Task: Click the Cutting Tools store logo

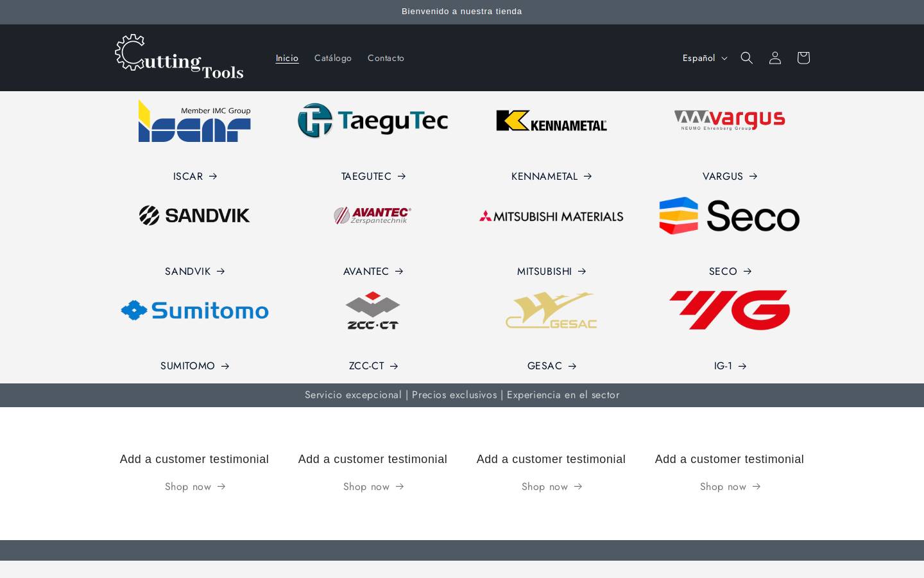Action: tap(179, 57)
